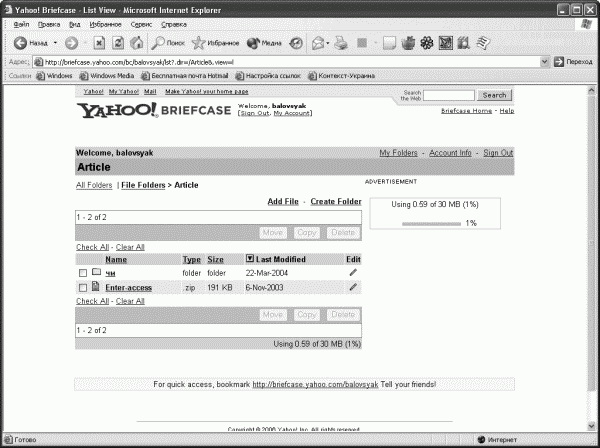Toggle Last Modified sort arrow

249,259
